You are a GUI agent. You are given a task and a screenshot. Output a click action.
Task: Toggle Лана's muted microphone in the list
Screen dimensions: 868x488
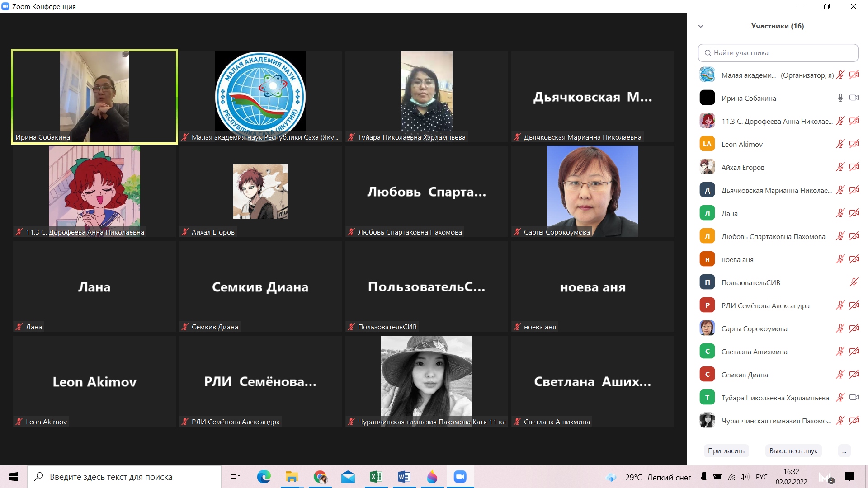coord(840,213)
